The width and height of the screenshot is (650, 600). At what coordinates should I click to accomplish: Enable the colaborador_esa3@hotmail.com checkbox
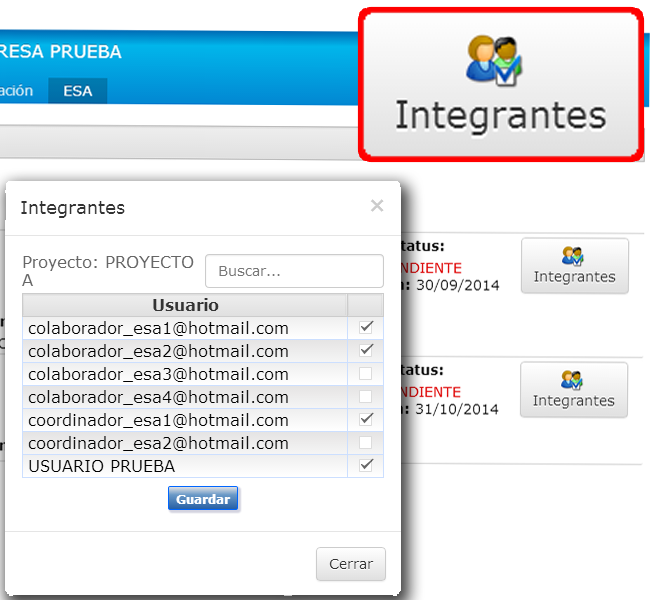pos(366,374)
